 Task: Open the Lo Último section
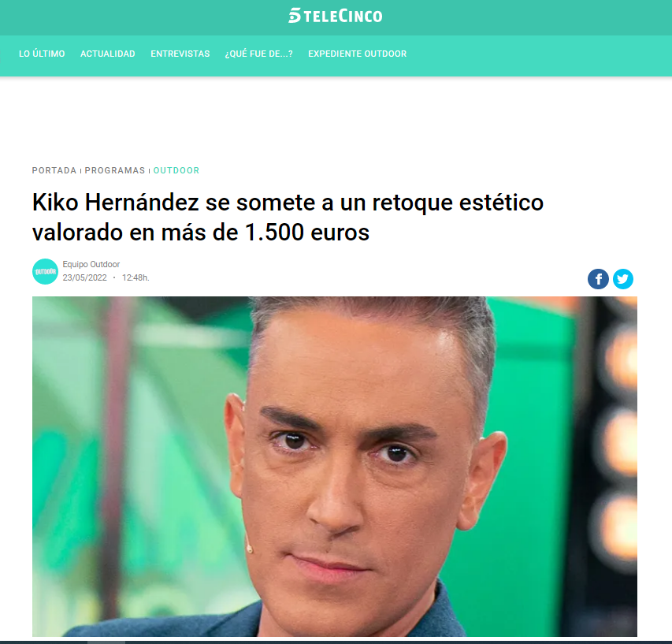tap(42, 54)
